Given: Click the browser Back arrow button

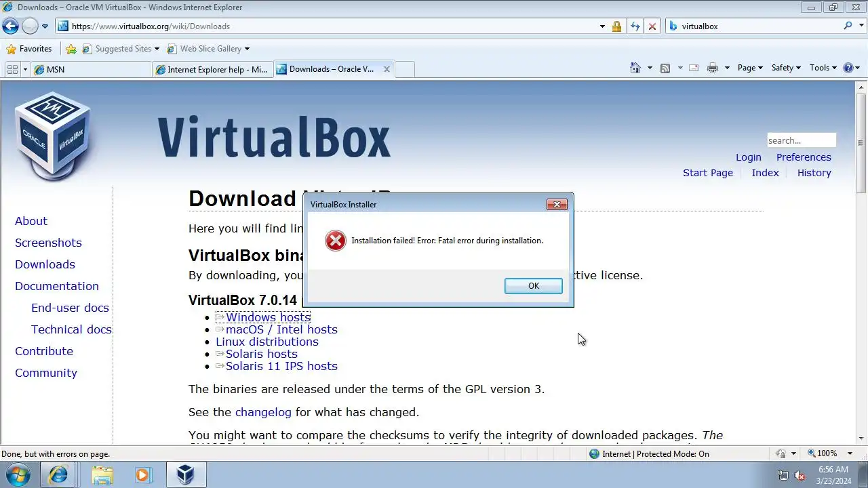Looking at the screenshot, I should 10,26.
